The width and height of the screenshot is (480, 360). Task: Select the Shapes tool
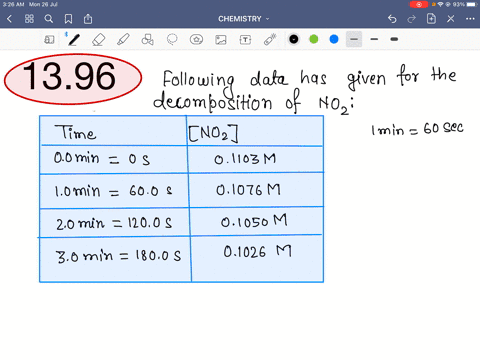tap(147, 40)
